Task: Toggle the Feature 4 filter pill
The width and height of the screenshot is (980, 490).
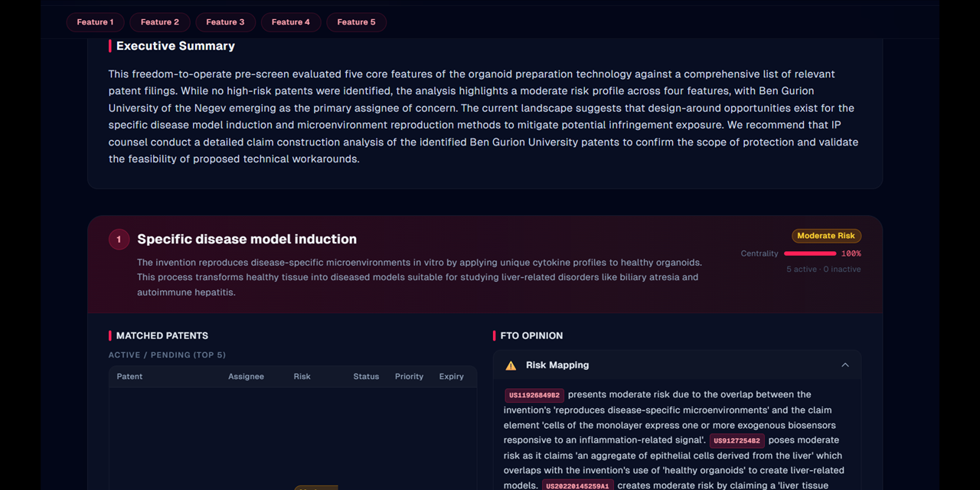Action: point(291,22)
